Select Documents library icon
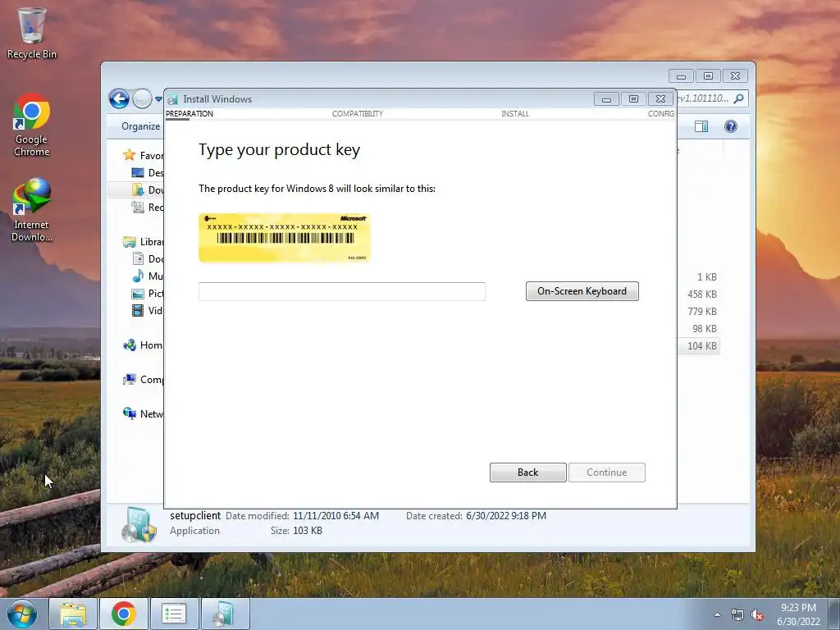 click(138, 258)
